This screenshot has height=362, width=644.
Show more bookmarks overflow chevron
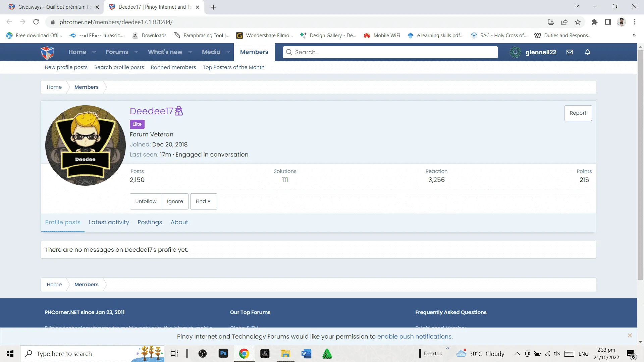click(634, 36)
